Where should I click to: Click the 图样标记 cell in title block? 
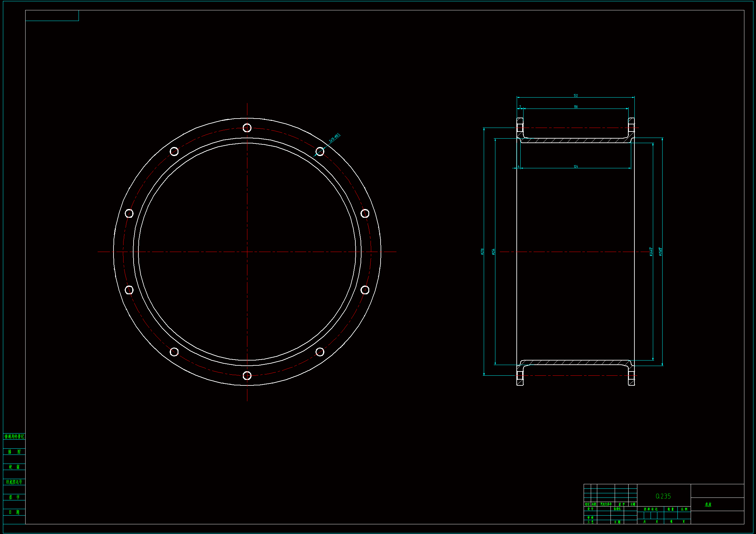pos(650,509)
